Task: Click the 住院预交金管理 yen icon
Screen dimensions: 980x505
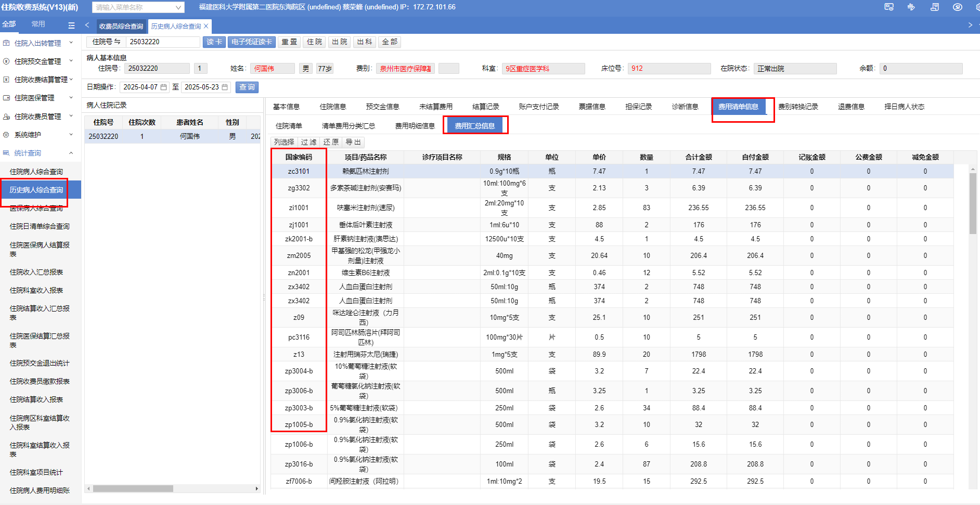Action: pyautogui.click(x=6, y=61)
